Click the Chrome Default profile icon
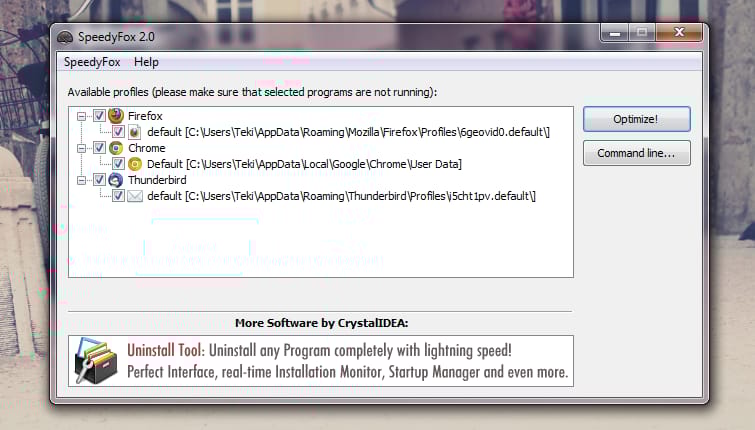The height and width of the screenshot is (430, 755). pos(135,164)
